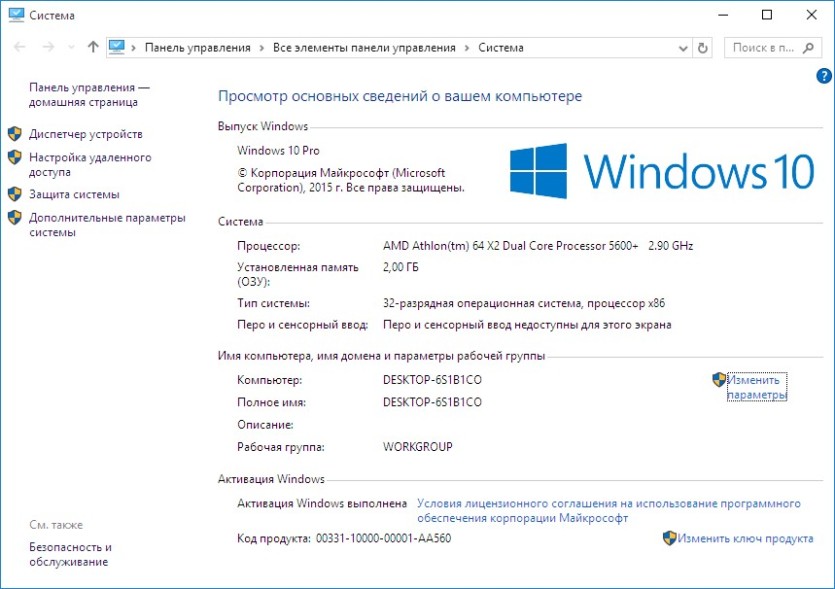Click 'Активация Windows выполнена' status text
Image resolution: width=835 pixels, height=589 pixels.
pos(322,503)
